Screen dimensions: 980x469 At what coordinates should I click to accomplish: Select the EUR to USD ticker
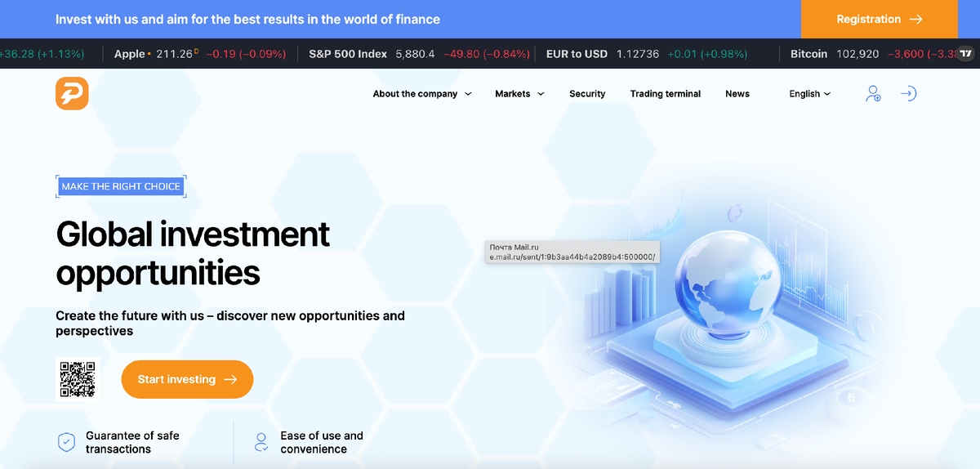pos(647,54)
